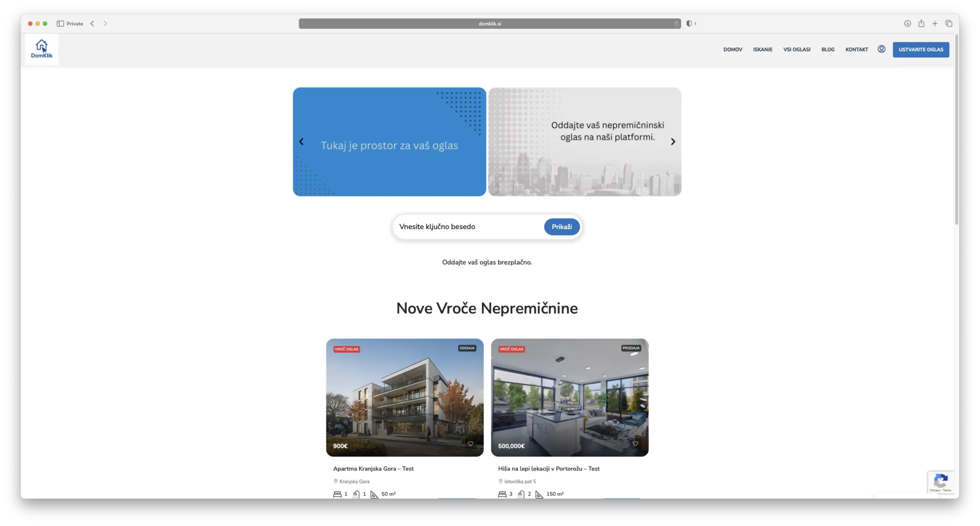
Task: Click VROČ OGLAS badge on Portorož house
Action: coord(511,349)
